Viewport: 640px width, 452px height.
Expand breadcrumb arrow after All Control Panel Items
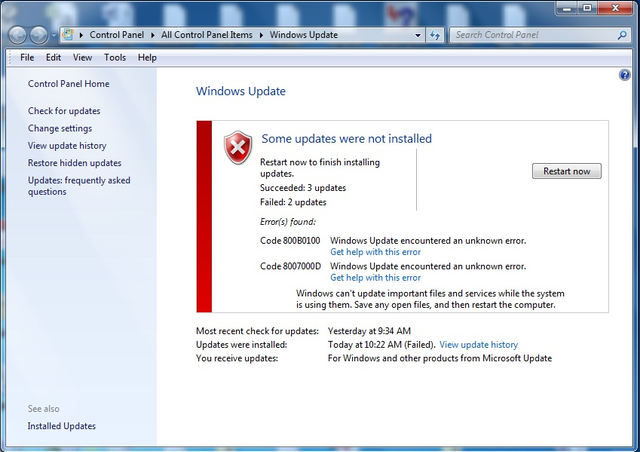pos(261,35)
